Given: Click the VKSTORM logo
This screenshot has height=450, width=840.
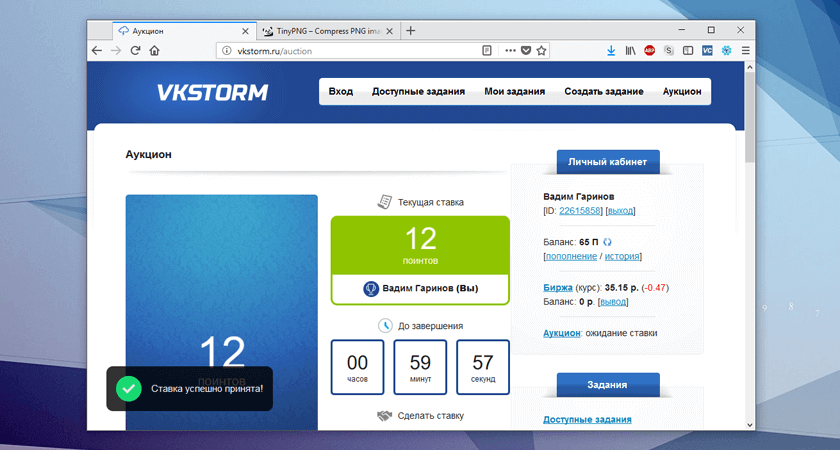Looking at the screenshot, I should [212, 92].
